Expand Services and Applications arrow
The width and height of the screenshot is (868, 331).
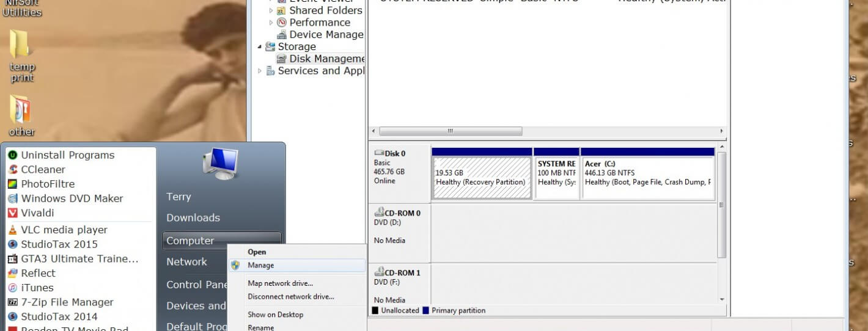click(x=260, y=71)
